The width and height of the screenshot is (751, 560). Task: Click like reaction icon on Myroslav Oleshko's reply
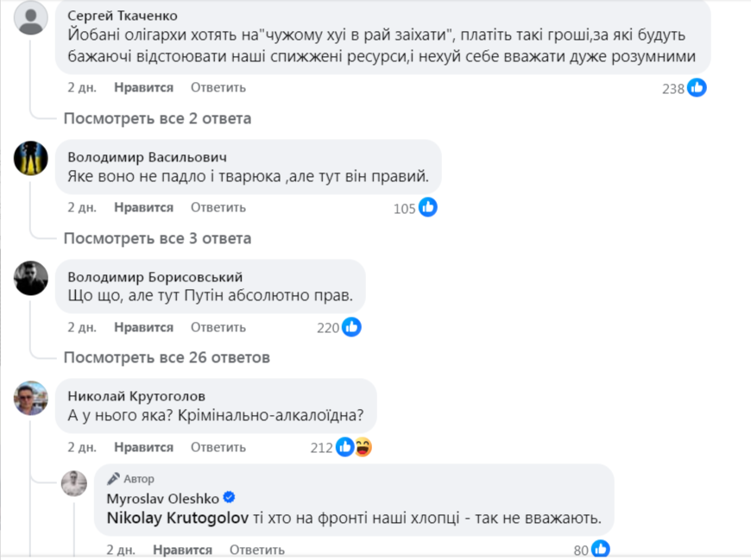(601, 549)
